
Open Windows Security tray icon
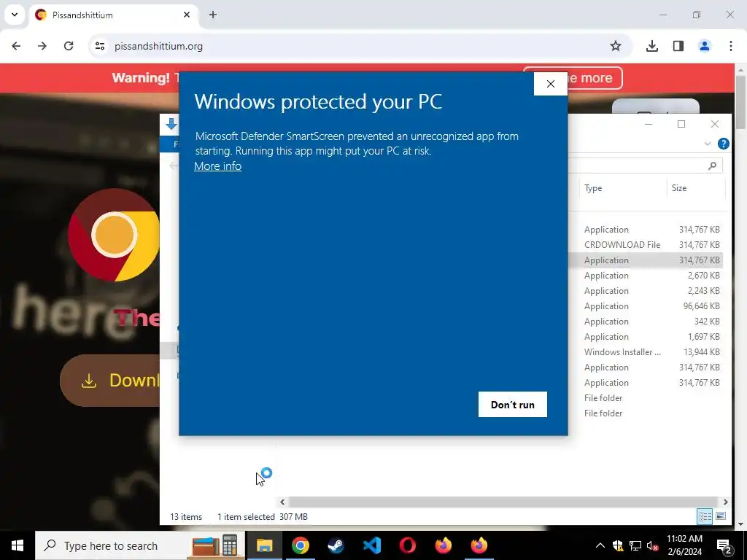click(x=618, y=545)
